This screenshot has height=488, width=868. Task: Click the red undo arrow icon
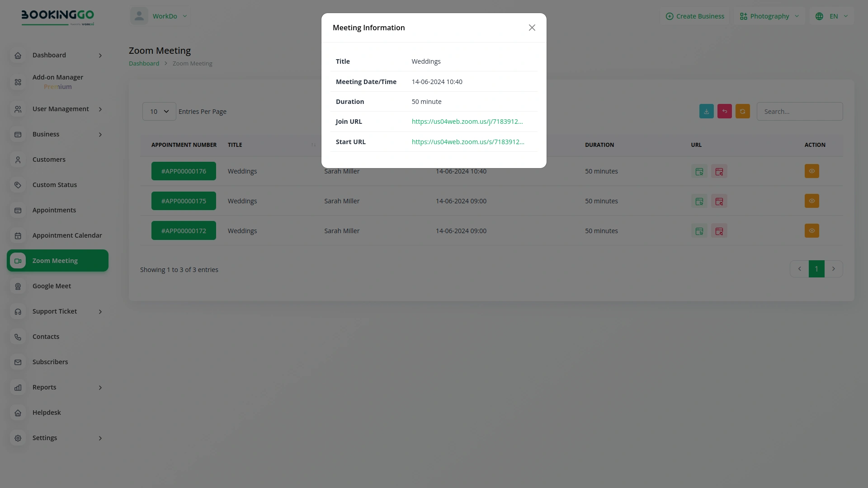pos(724,111)
